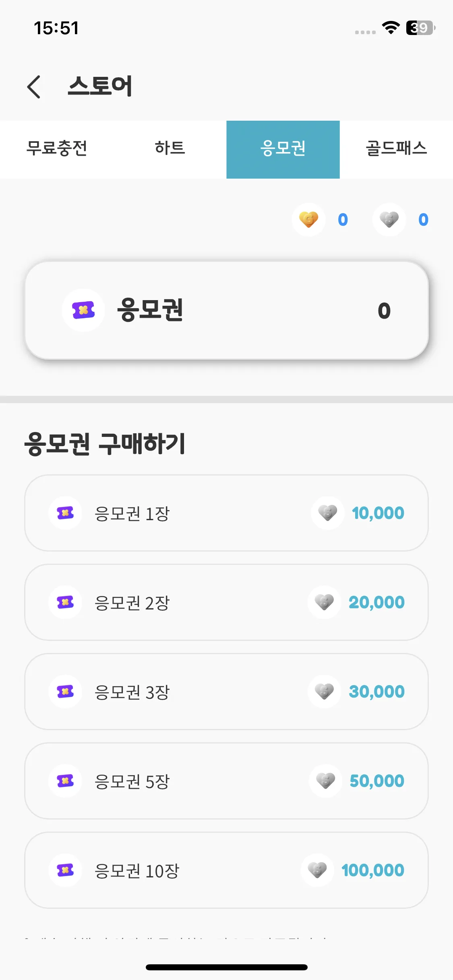Purchase 응모권 10장 for 100,000
Screen dimensions: 453x980
click(226, 870)
